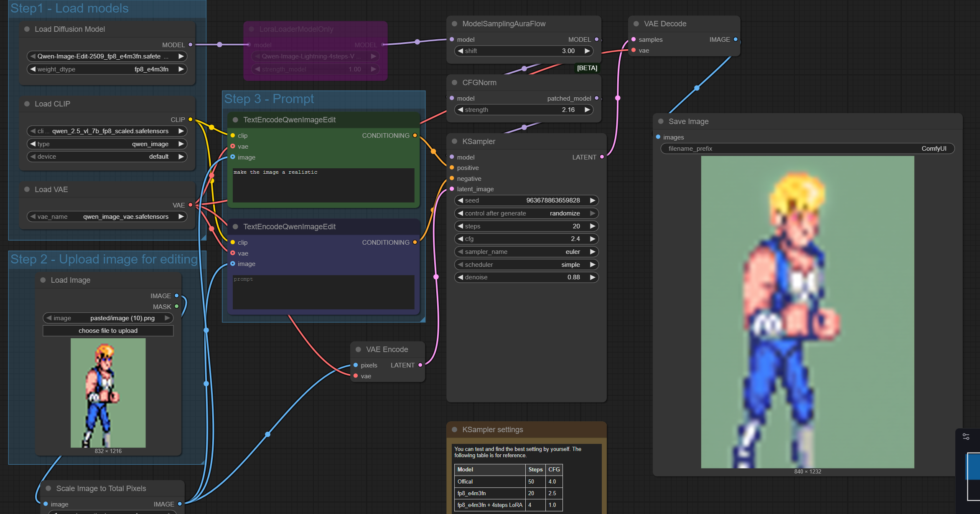Open the clip_name qwen_2.5_vl_7b dropdown
Viewport: 980px width, 514px height.
[x=107, y=131]
